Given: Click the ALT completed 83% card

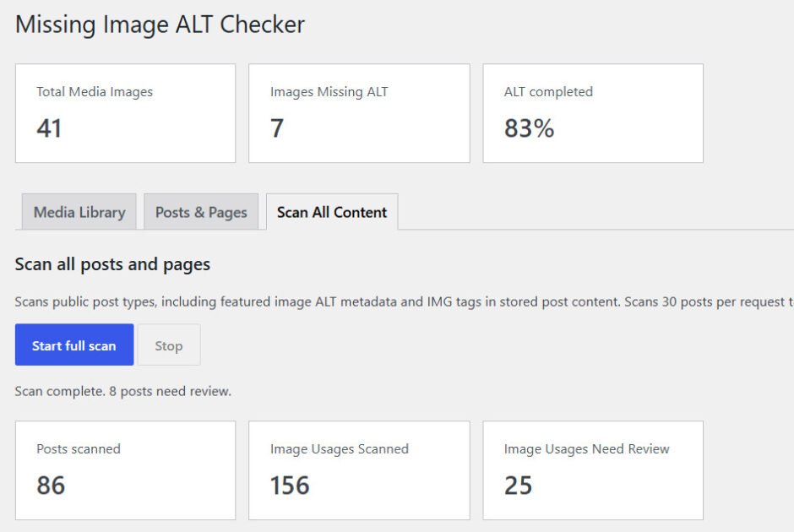Looking at the screenshot, I should pos(593,113).
